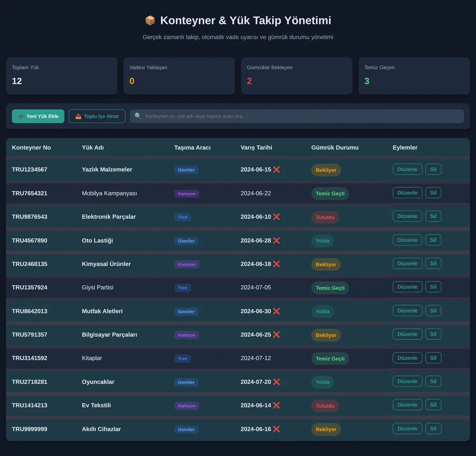This screenshot has height=456, width=476.
Task: Click red X beside date 2024-06-18
Action: [276, 264]
